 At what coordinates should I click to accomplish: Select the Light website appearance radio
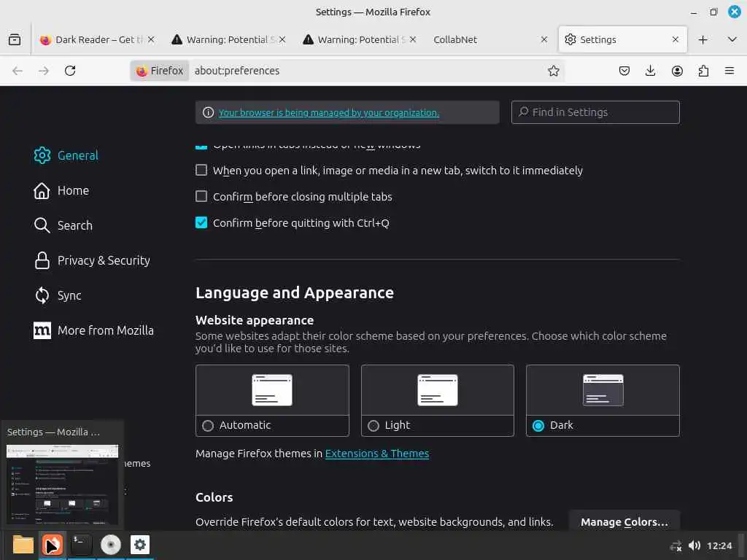(373, 426)
